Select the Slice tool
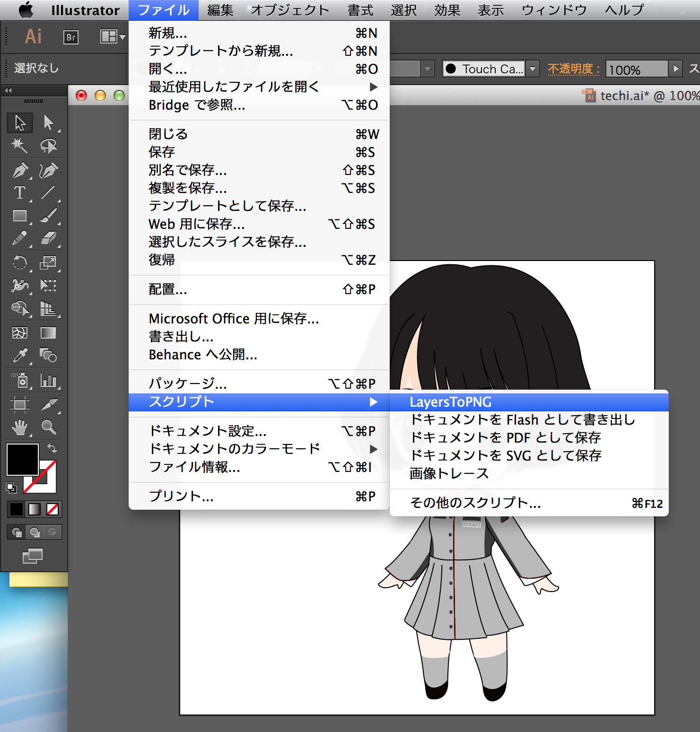700x732 pixels. tap(48, 404)
